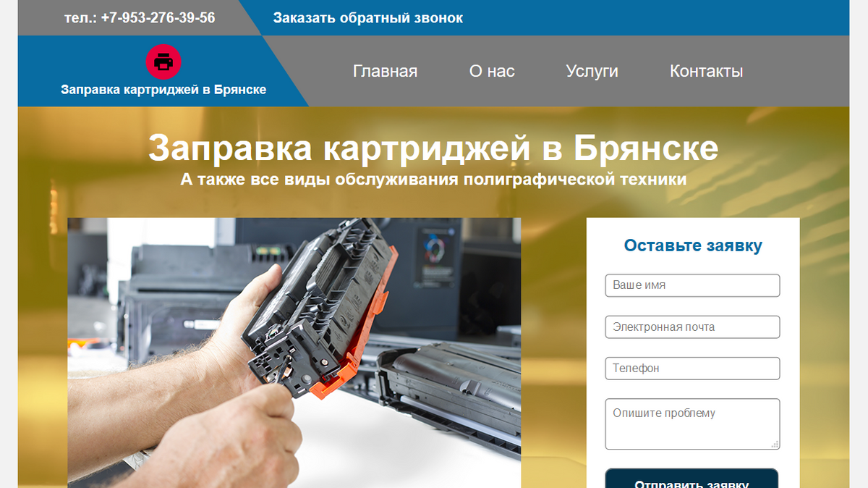Open the Услуги menu section
This screenshot has width=868, height=488.
click(592, 71)
